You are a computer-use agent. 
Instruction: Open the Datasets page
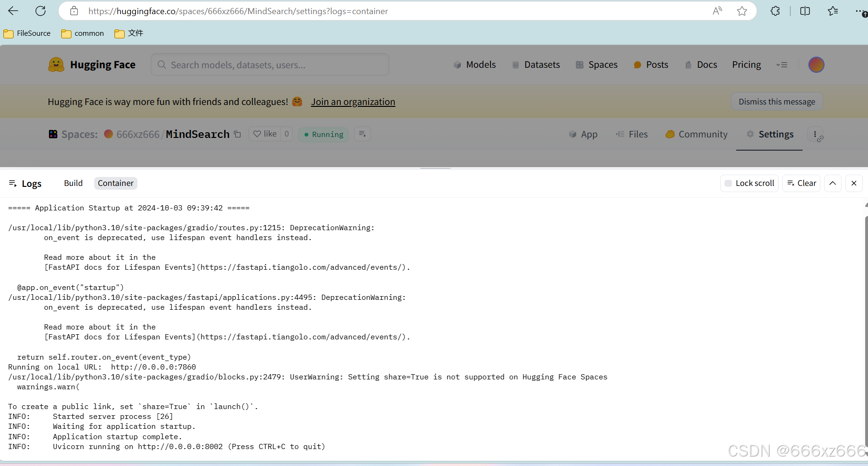(x=536, y=64)
